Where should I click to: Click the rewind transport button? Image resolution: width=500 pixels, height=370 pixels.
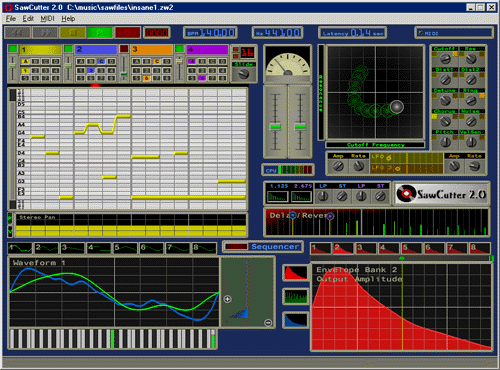[18, 33]
